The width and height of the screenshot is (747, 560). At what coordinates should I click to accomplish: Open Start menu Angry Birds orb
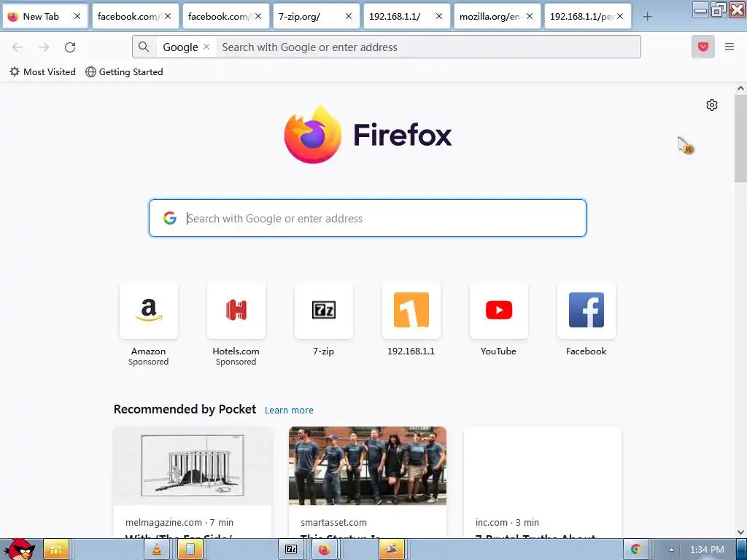point(19,549)
